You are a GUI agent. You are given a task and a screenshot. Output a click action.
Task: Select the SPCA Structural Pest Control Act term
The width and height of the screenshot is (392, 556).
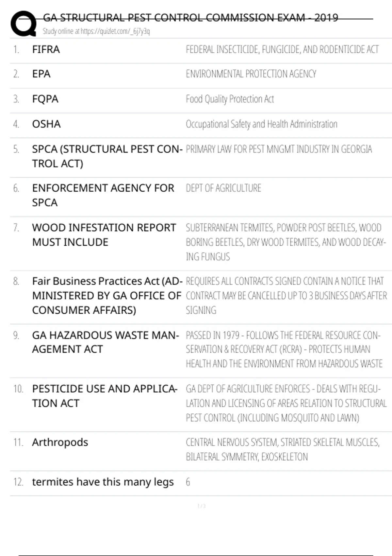pos(107,156)
